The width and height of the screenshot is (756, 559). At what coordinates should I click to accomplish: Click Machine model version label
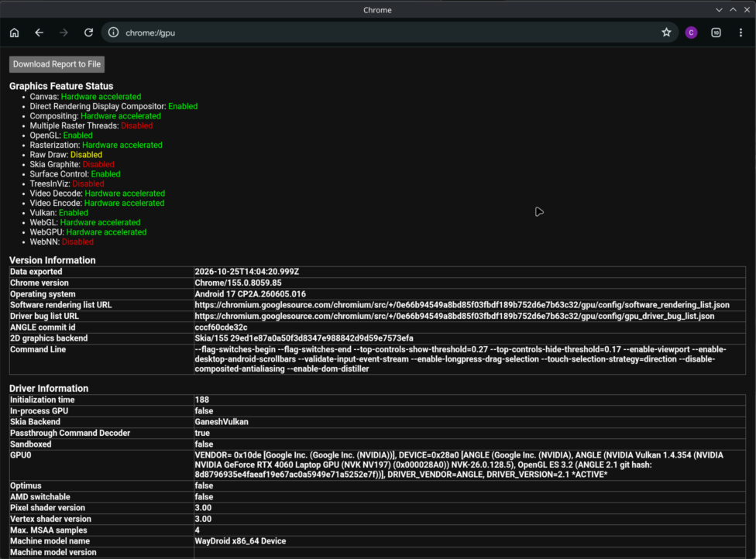tap(53, 552)
